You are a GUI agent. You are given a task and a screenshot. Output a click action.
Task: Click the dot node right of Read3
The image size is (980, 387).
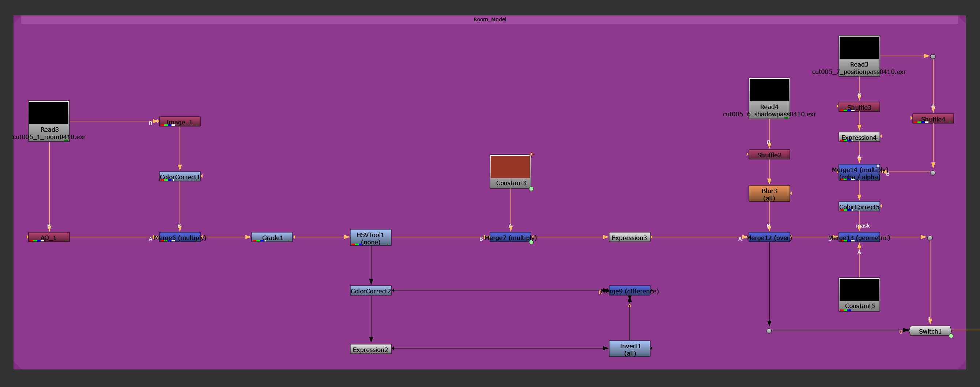[x=932, y=57]
